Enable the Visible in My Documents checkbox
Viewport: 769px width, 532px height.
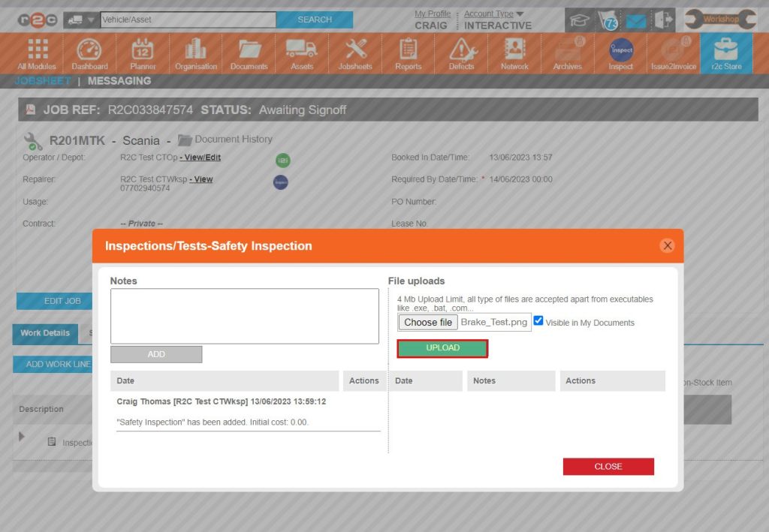tap(538, 320)
